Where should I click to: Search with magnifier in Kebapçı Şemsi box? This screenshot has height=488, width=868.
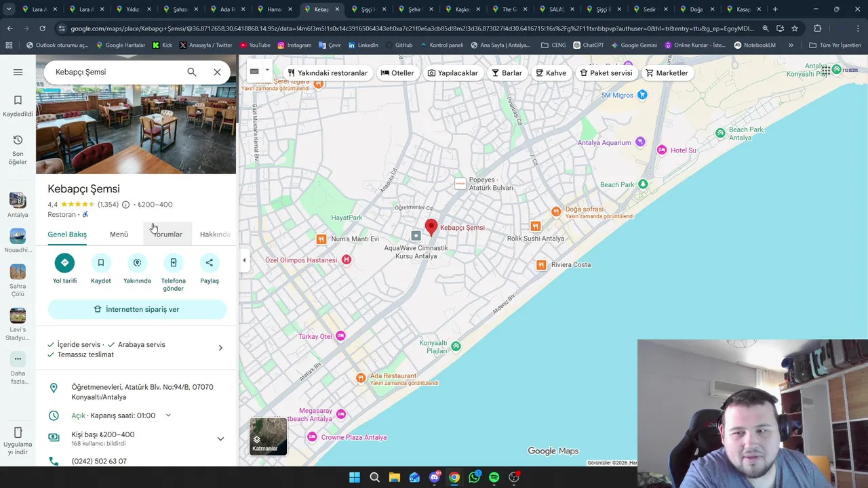pos(192,72)
